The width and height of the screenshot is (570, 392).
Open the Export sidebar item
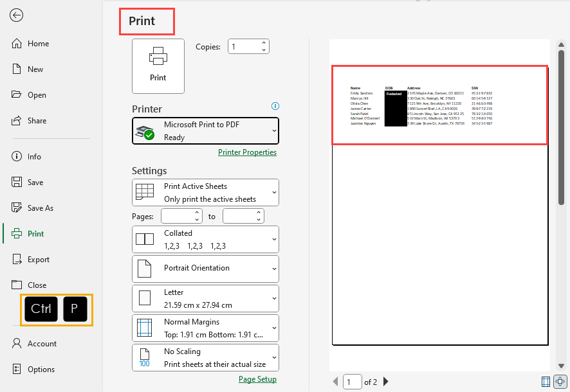tap(38, 260)
